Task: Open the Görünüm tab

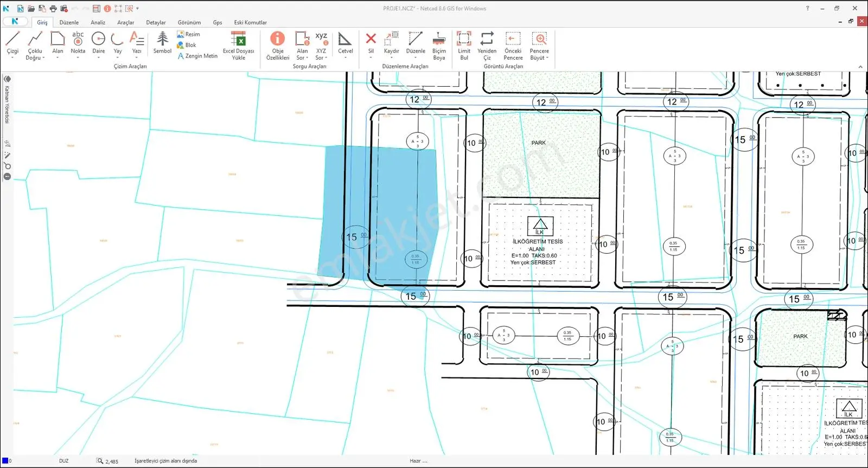Action: click(x=189, y=22)
